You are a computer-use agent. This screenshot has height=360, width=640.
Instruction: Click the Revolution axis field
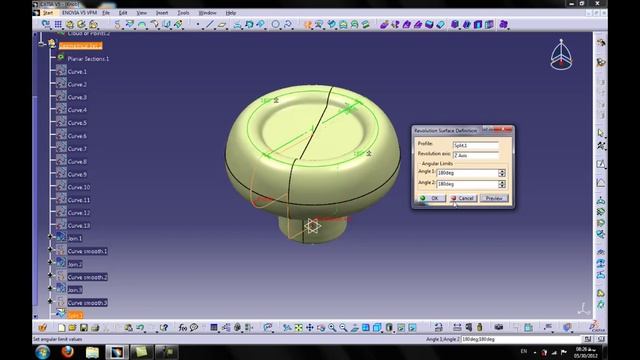(x=476, y=156)
